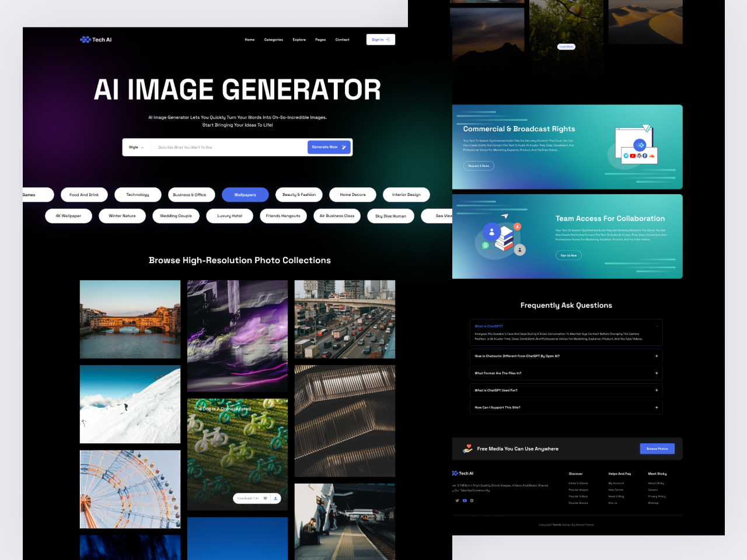Image resolution: width=747 pixels, height=560 pixels.
Task: Open the Categories nav item
Action: pyautogui.click(x=274, y=40)
